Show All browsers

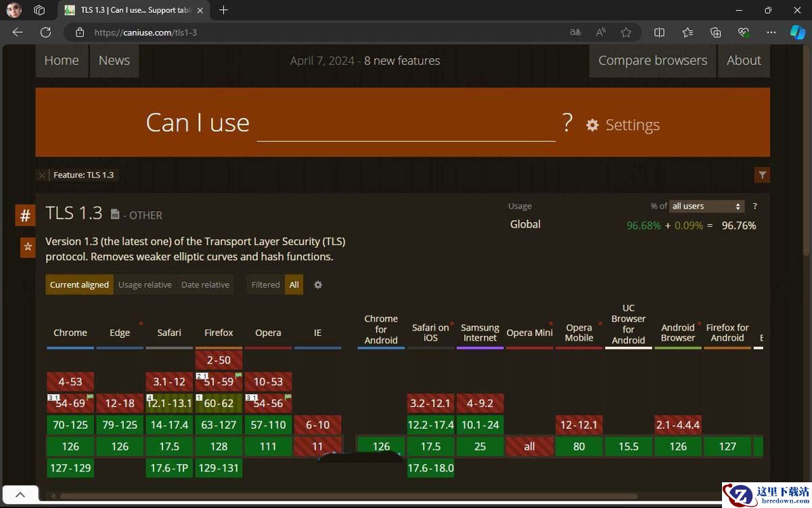(294, 284)
